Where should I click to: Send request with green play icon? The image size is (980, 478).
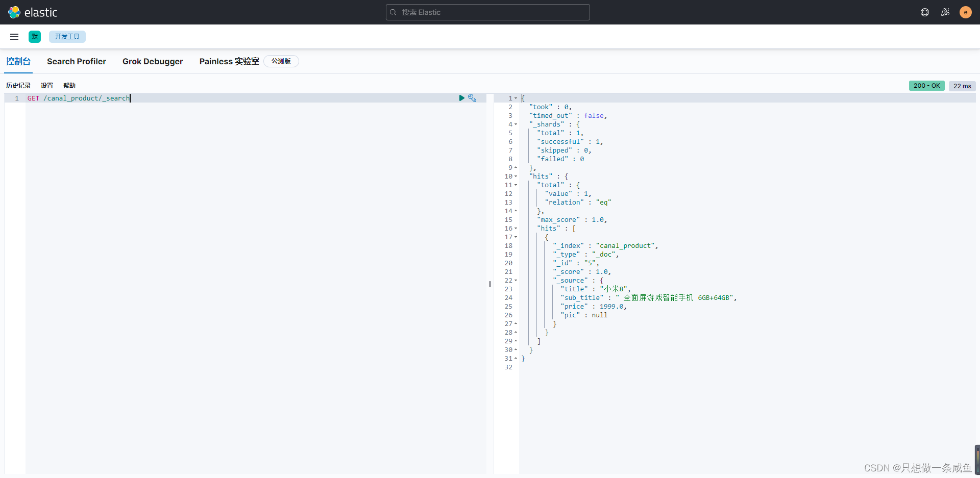pos(461,98)
